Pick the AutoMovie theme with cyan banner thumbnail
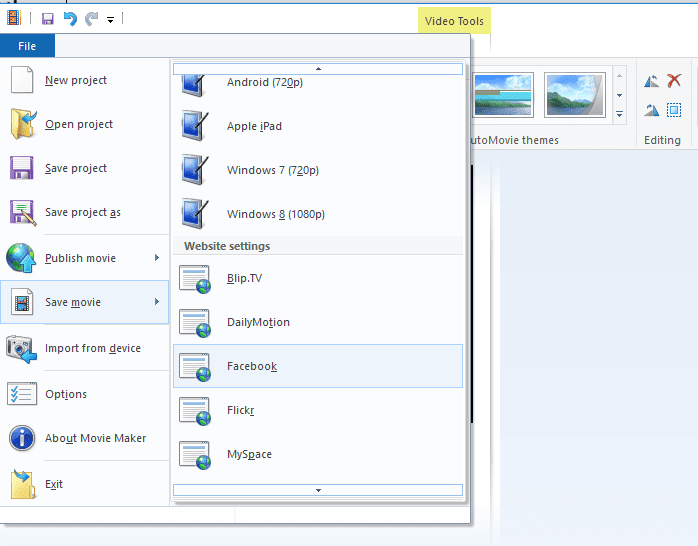This screenshot has height=546, width=698. pyautogui.click(x=503, y=95)
